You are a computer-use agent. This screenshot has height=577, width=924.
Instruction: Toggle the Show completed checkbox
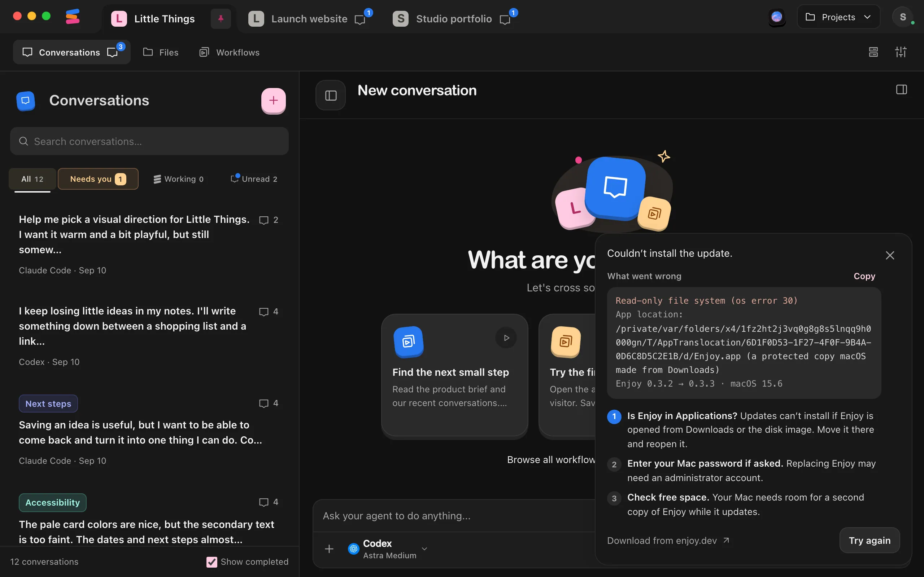212,562
